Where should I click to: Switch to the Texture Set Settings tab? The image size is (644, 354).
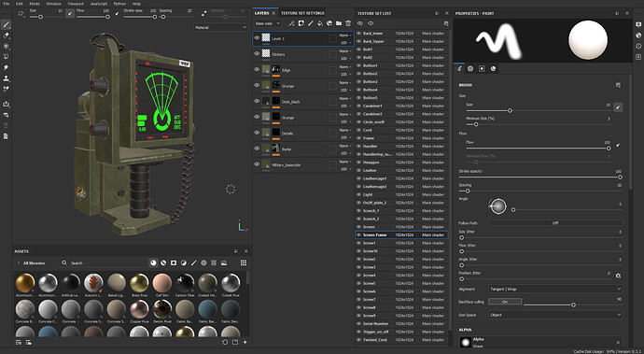(x=302, y=13)
